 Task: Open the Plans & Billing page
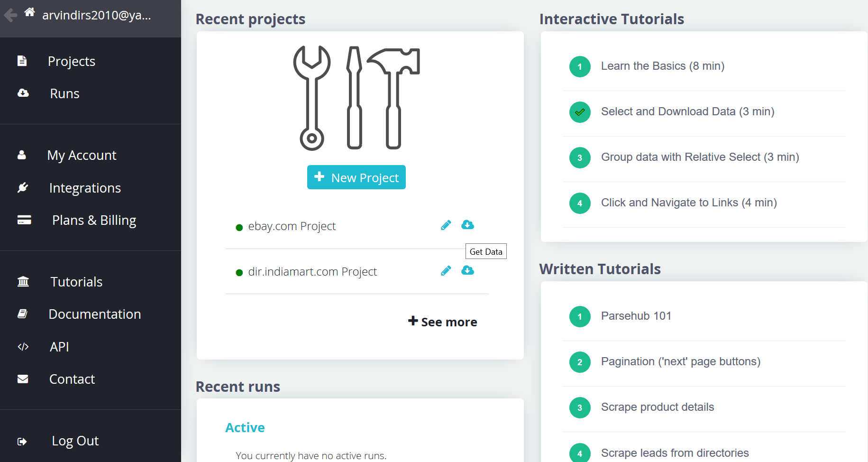[94, 220]
